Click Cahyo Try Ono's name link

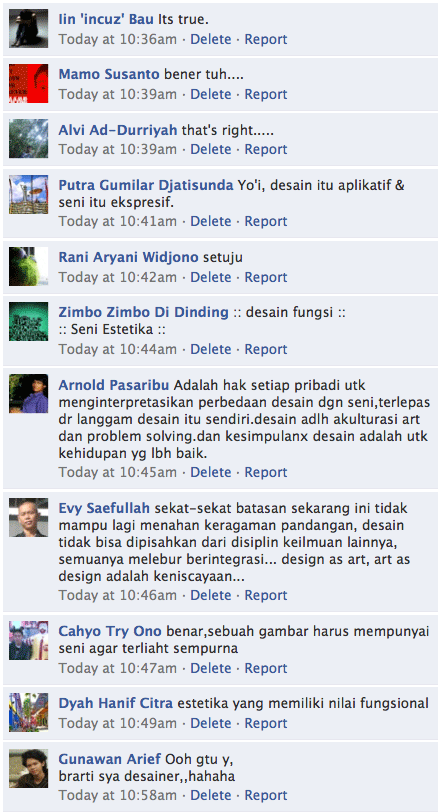pyautogui.click(x=110, y=631)
